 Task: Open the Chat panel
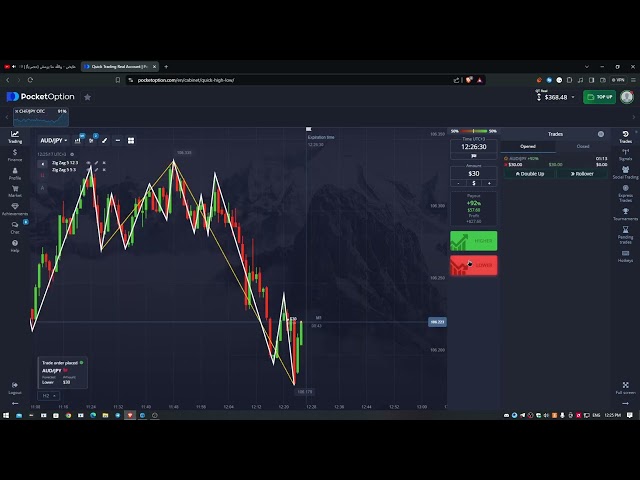point(15,228)
